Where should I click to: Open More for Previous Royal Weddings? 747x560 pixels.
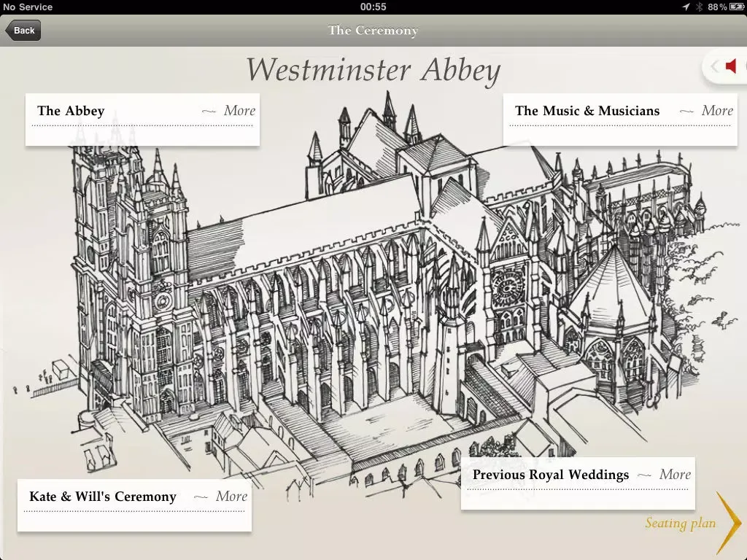point(675,474)
